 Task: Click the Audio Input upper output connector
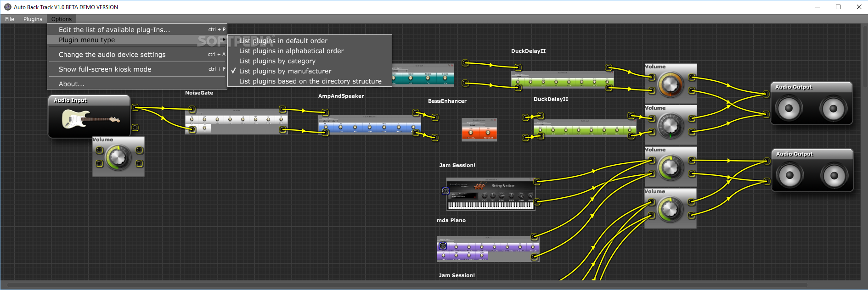coord(135,107)
